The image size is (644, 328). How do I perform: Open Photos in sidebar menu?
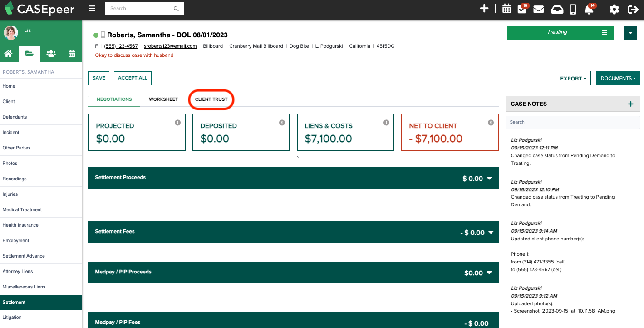pos(41,164)
